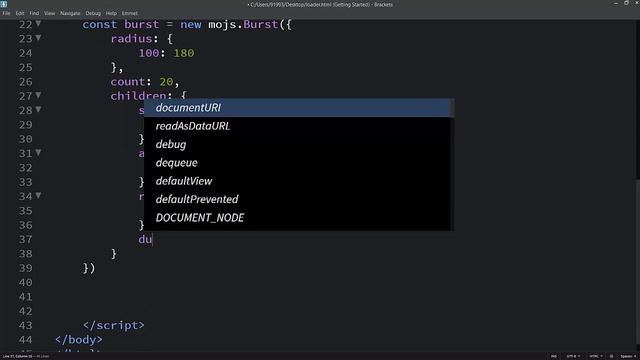Click the closing '})' on line 39
This screenshot has width=640, height=360.
89,268
